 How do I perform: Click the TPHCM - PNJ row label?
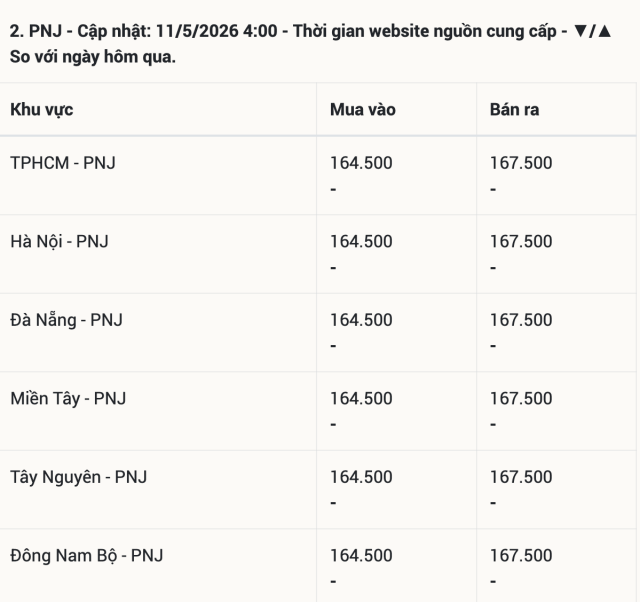63,163
